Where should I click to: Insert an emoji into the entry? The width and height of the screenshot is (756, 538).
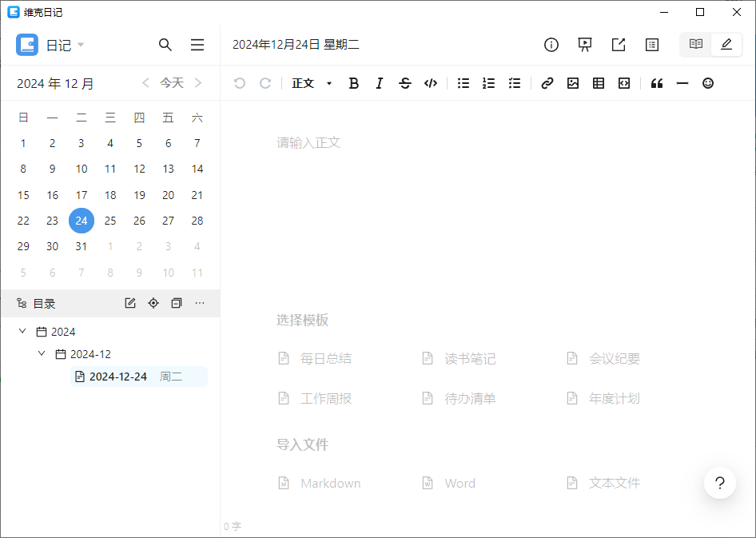point(708,82)
